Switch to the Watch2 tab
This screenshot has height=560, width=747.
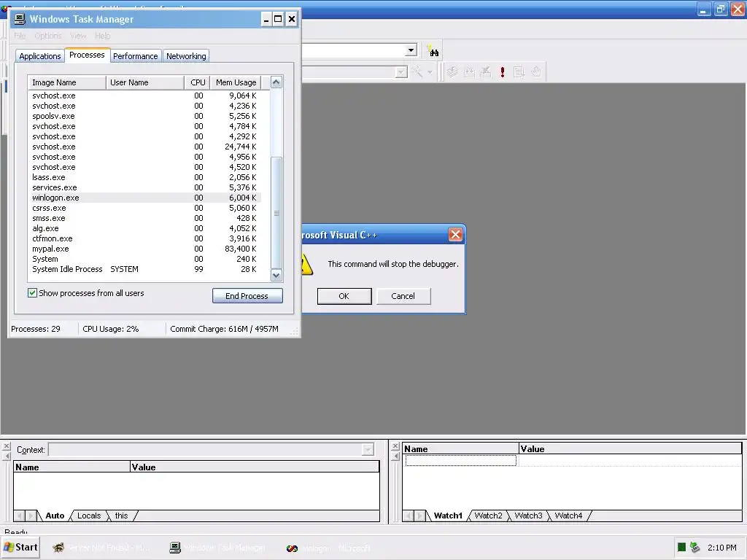[488, 516]
